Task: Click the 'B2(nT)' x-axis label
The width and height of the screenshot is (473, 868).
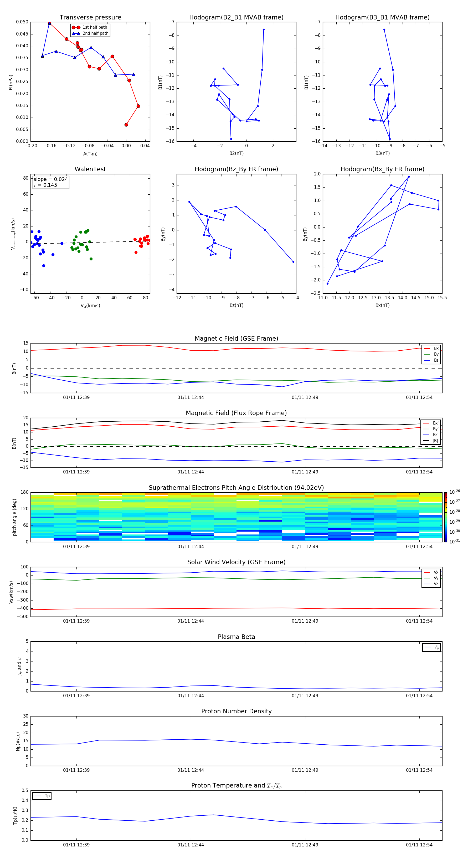Action: click(x=236, y=153)
